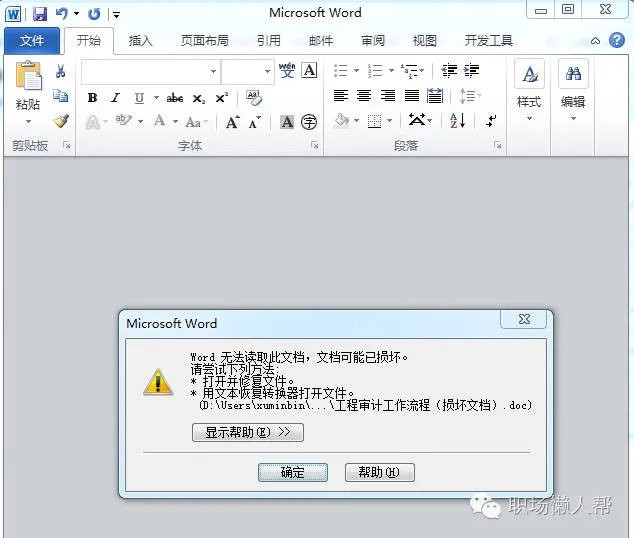Click line spacing icon

pyautogui.click(x=467, y=96)
